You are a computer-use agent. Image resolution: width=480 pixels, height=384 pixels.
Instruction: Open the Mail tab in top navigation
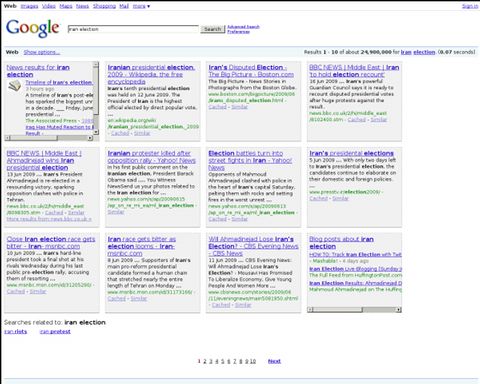point(124,6)
